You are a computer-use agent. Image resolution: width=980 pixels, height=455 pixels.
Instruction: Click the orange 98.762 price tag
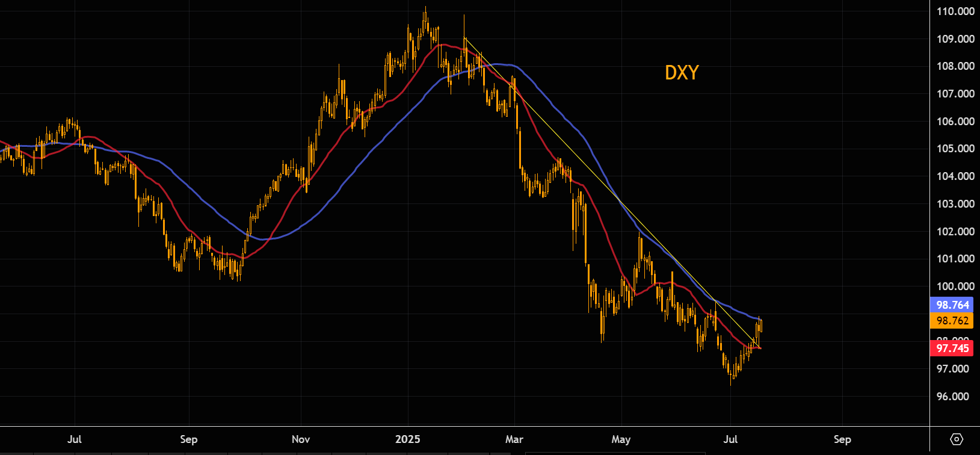[x=952, y=321]
